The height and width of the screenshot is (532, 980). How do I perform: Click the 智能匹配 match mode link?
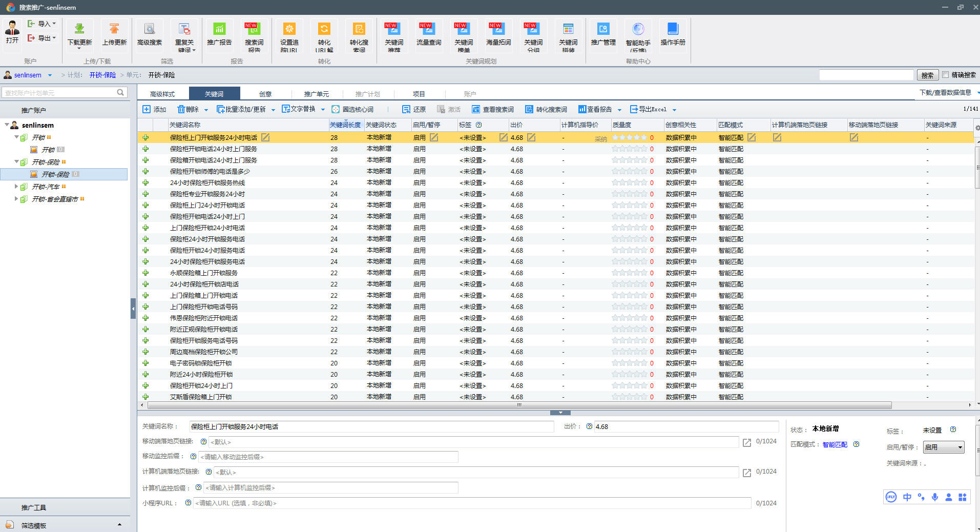[835, 444]
